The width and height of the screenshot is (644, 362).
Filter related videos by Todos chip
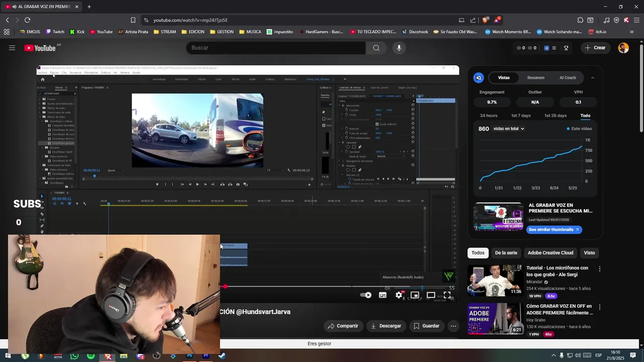coord(478,253)
